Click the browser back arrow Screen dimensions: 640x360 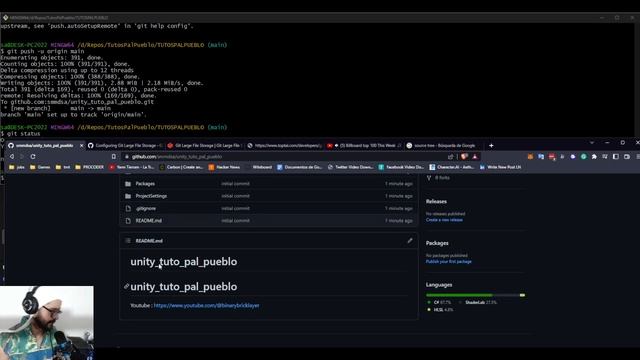[12, 157]
